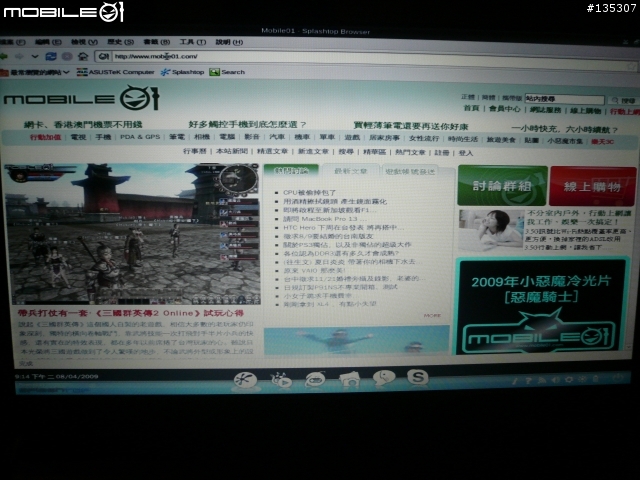The height and width of the screenshot is (480, 640).
Task: Open the 電視 category
Action: click(78, 137)
